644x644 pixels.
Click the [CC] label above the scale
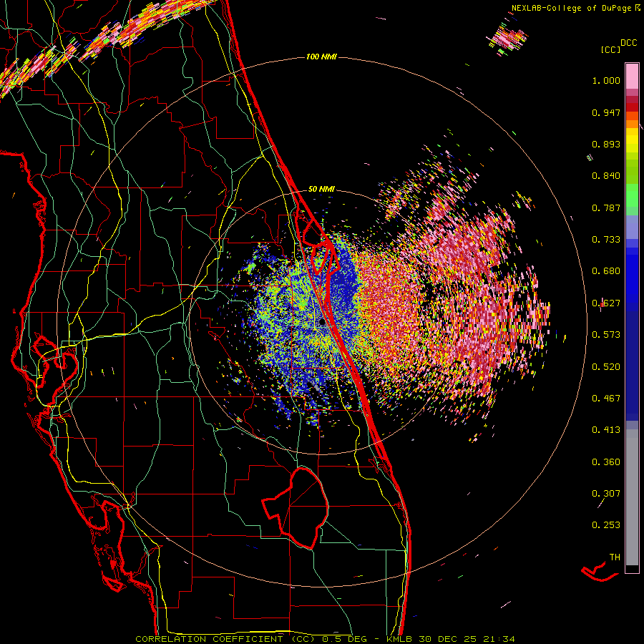tap(610, 49)
